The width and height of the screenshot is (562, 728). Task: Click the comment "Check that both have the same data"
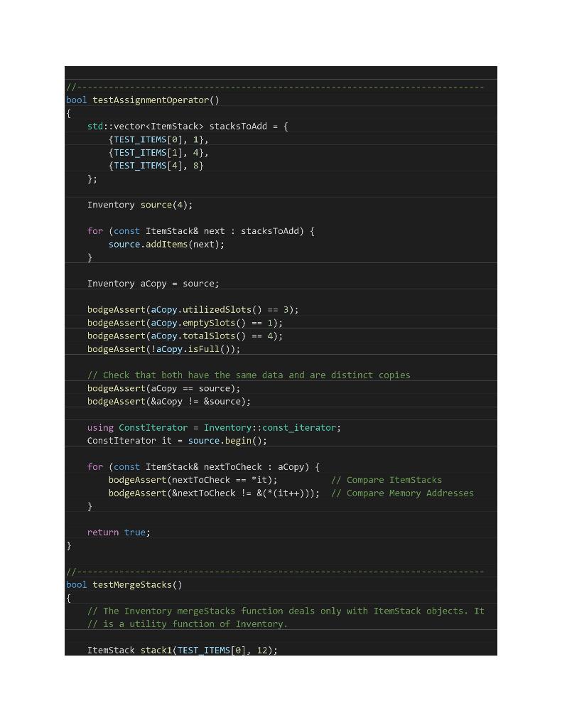point(249,375)
